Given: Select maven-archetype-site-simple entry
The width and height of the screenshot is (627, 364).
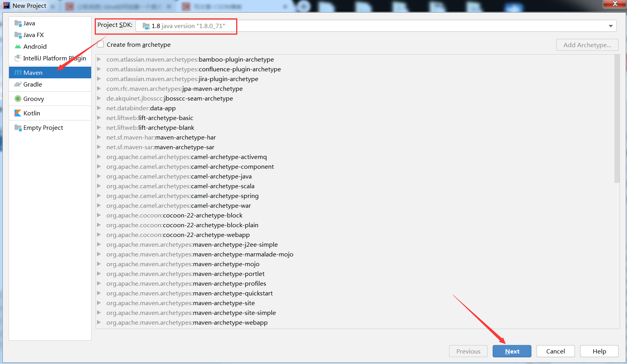Looking at the screenshot, I should 191,313.
